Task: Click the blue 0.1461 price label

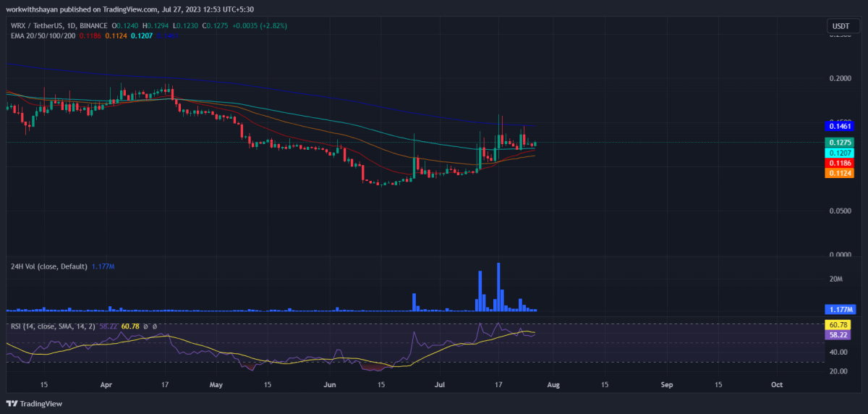Action: (x=840, y=126)
